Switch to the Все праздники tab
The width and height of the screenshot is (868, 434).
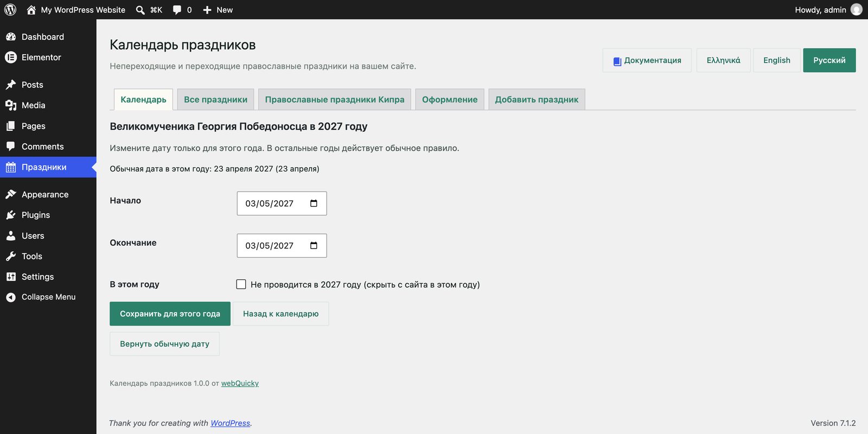(215, 99)
